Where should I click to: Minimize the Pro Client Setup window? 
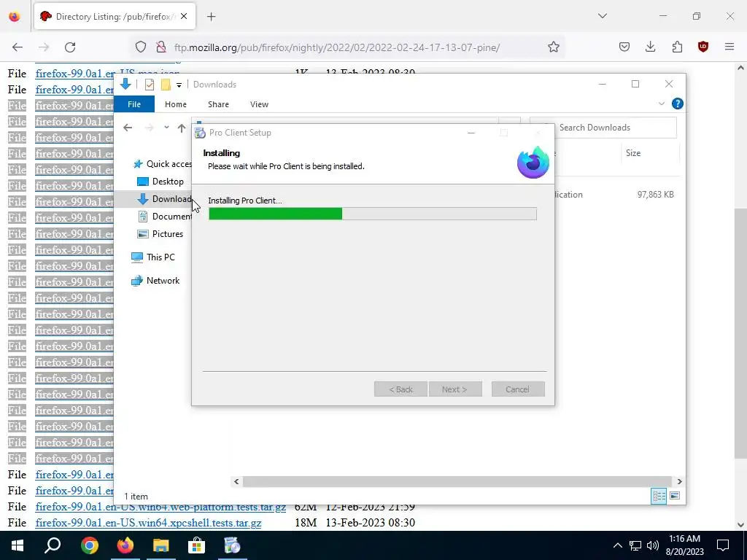(471, 133)
